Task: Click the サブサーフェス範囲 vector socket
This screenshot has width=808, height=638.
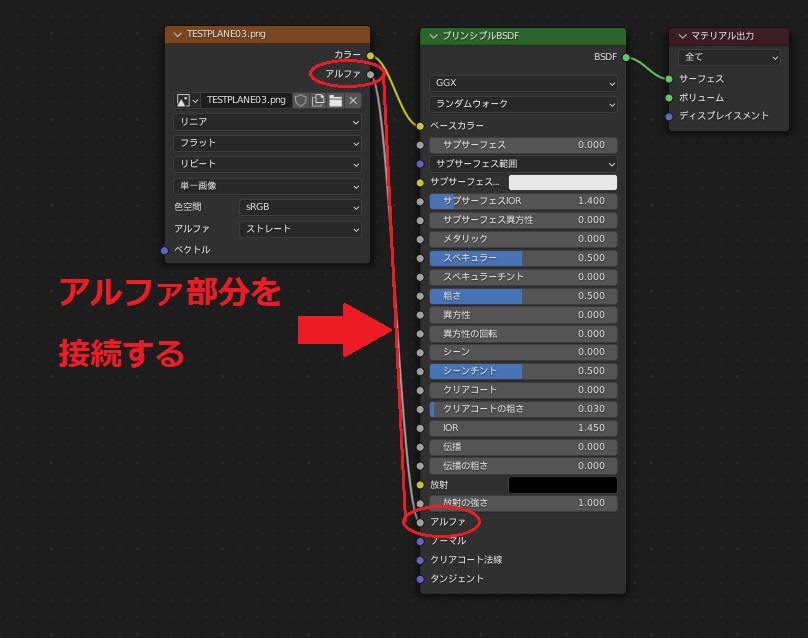Action: pyautogui.click(x=420, y=164)
